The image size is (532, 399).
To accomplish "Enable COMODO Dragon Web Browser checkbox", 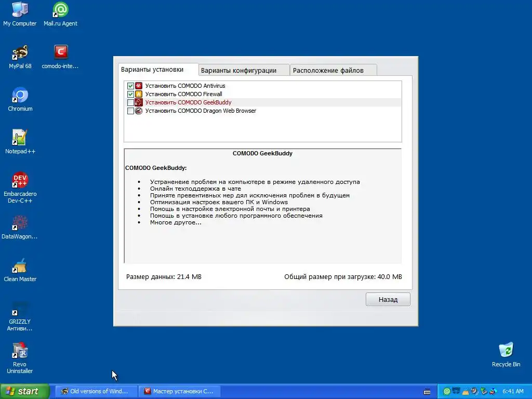I will (130, 111).
